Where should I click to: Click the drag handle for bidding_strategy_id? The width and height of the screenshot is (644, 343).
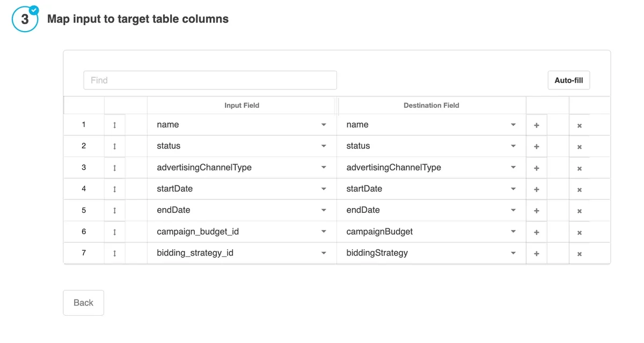click(114, 253)
